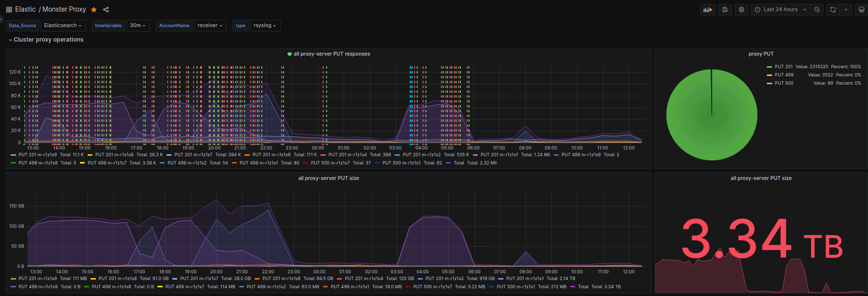Refresh the dashboard
The width and height of the screenshot is (868, 296).
(x=833, y=10)
